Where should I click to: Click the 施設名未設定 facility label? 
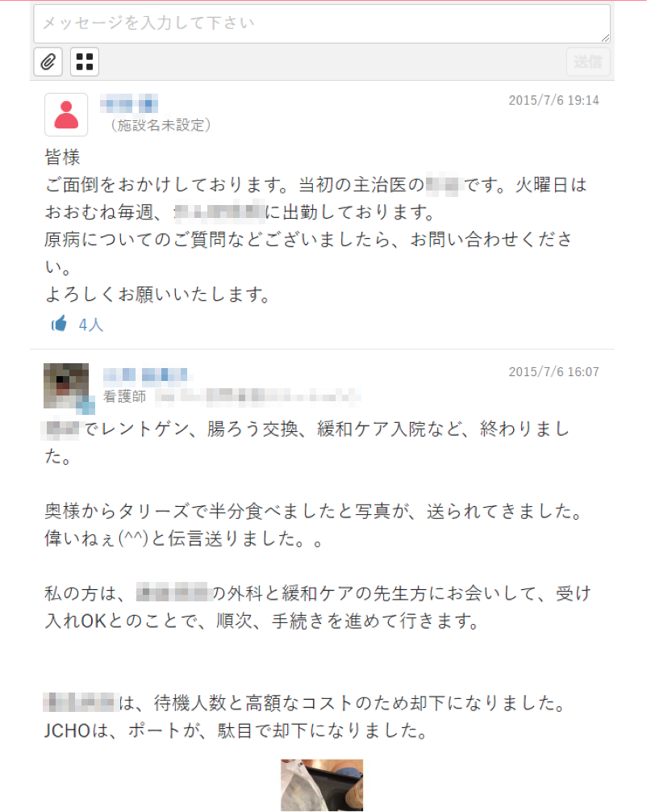(x=161, y=125)
